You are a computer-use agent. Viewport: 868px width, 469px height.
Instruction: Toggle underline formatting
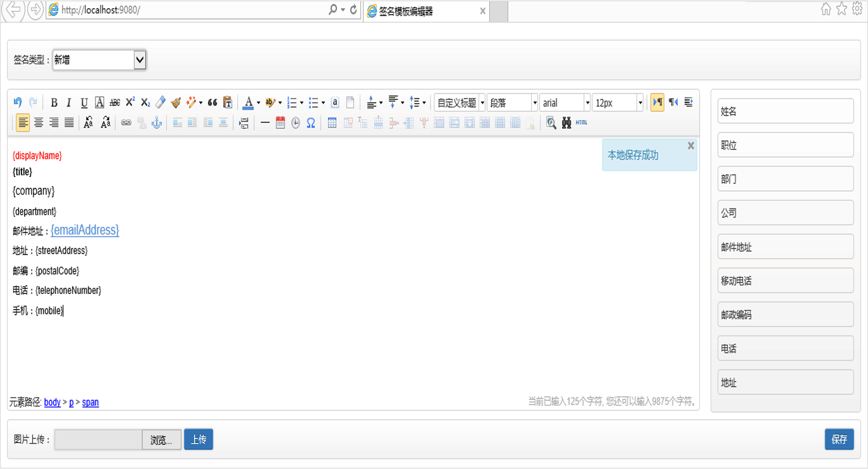coord(84,102)
